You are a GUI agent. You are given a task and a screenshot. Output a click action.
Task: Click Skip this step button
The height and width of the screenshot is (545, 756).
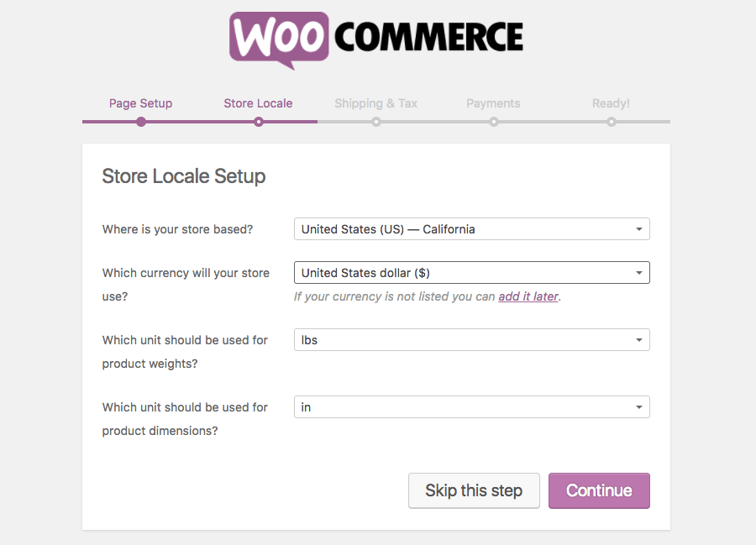(x=474, y=490)
